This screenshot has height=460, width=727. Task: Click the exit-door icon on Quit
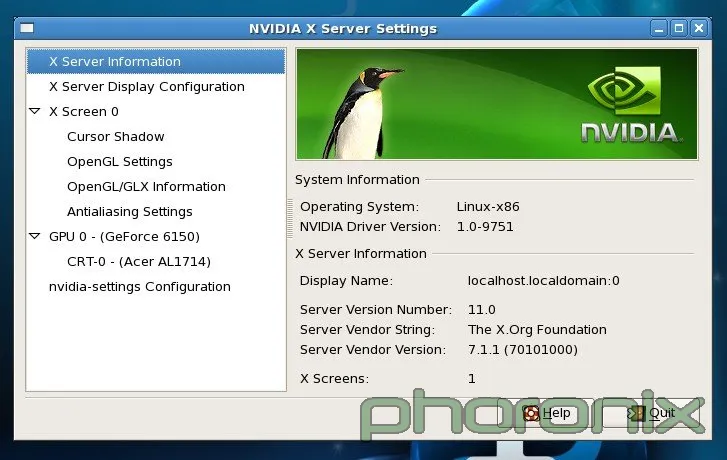point(636,413)
